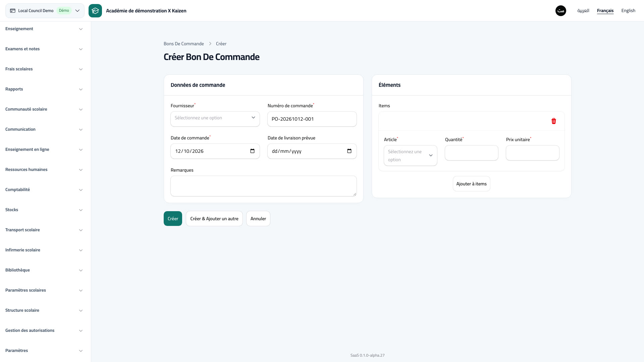
Task: Click the Annuler button
Action: (x=258, y=219)
